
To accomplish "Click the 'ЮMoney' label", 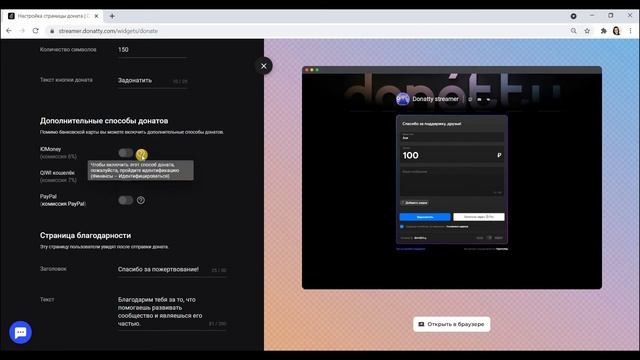I will pyautogui.click(x=50, y=149).
